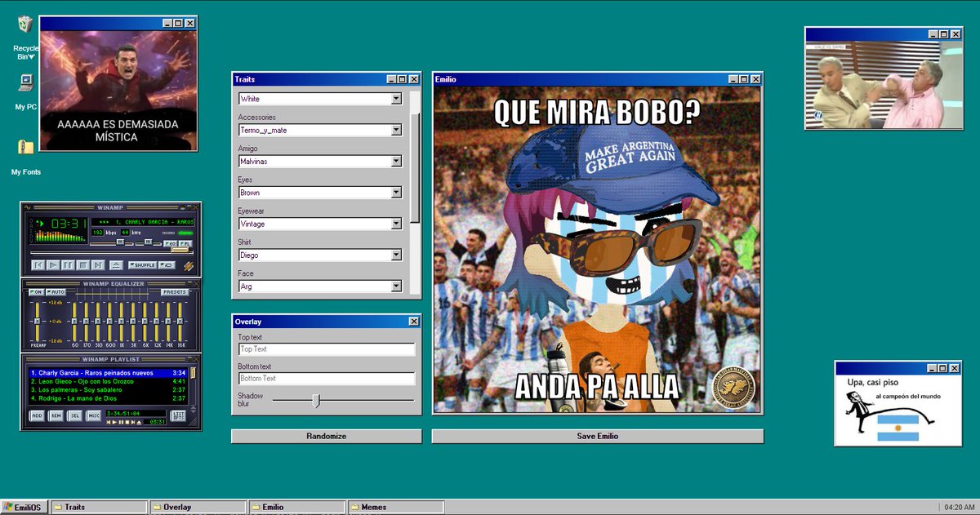The width and height of the screenshot is (980, 515).
Task: Click the Top text input field
Action: 327,349
